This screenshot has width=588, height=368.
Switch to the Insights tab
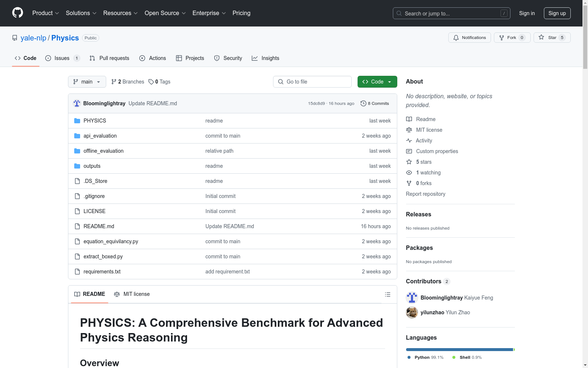click(265, 58)
